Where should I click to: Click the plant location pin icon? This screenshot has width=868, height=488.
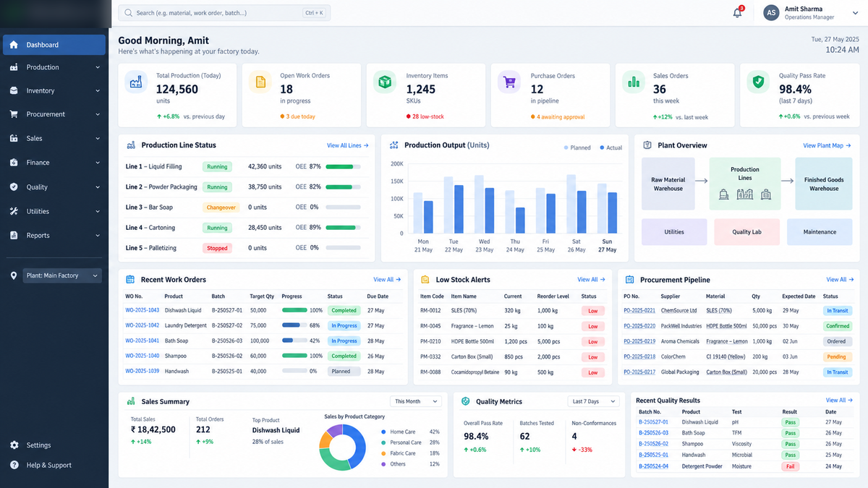(x=14, y=276)
